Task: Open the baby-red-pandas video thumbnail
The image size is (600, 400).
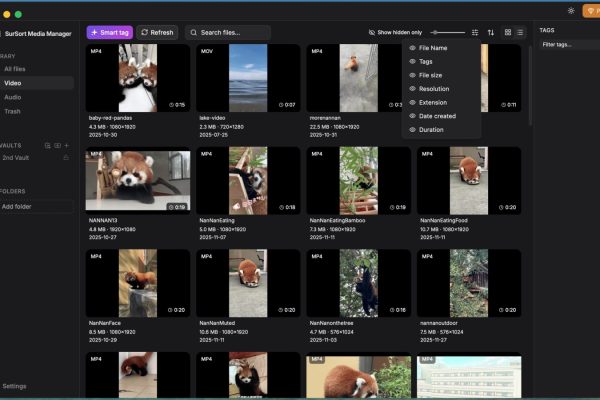Action: coord(138,78)
